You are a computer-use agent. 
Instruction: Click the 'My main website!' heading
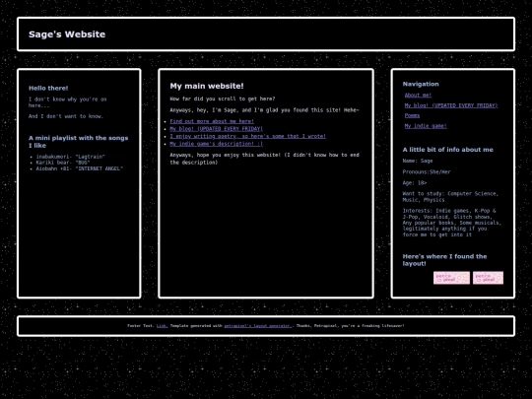(207, 86)
